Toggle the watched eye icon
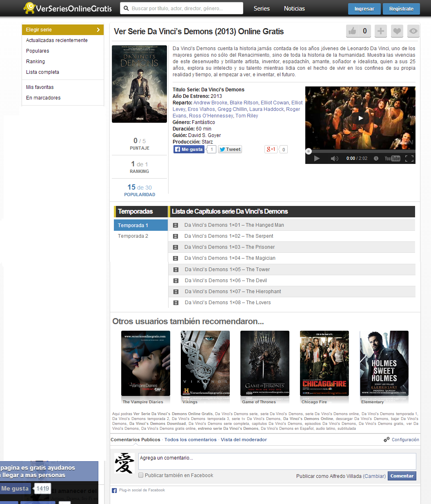 [413, 31]
